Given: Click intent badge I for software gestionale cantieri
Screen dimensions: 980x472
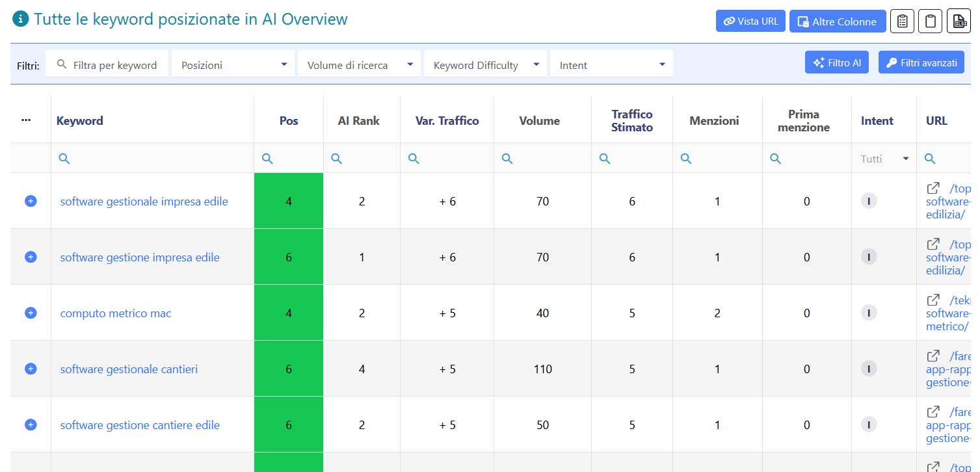Looking at the screenshot, I should coord(868,369).
